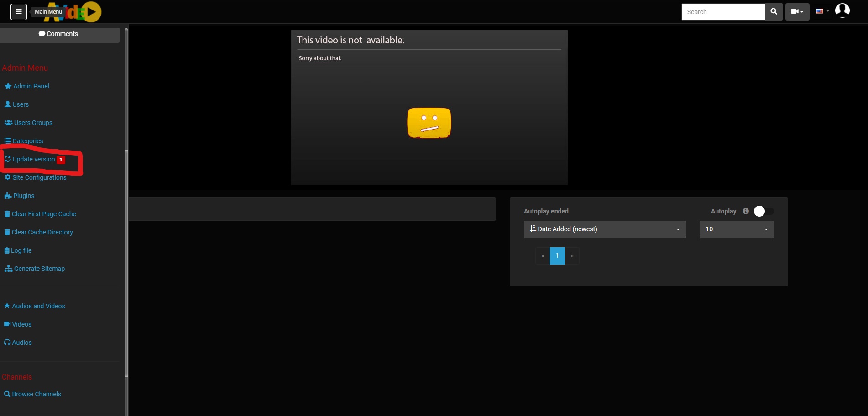Click Generate Sitemap

point(35,269)
